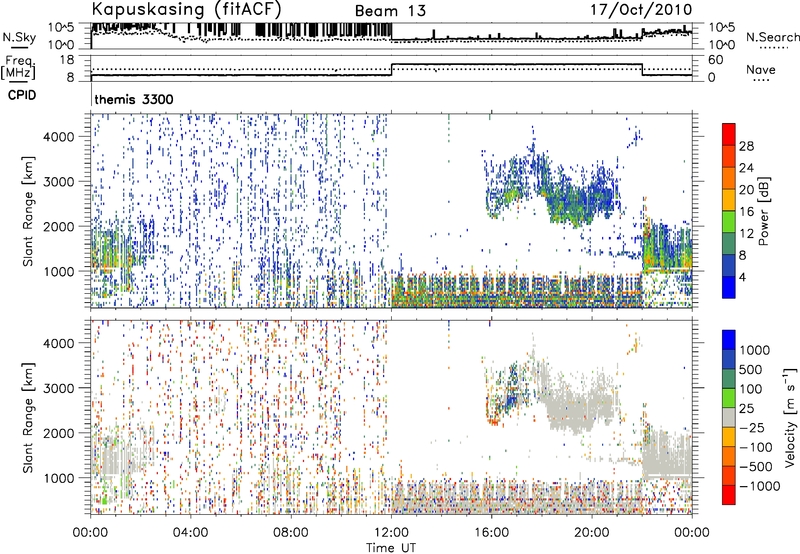Click the '60' Nave axis tick
The height and width of the screenshot is (554, 800).
[x=716, y=60]
